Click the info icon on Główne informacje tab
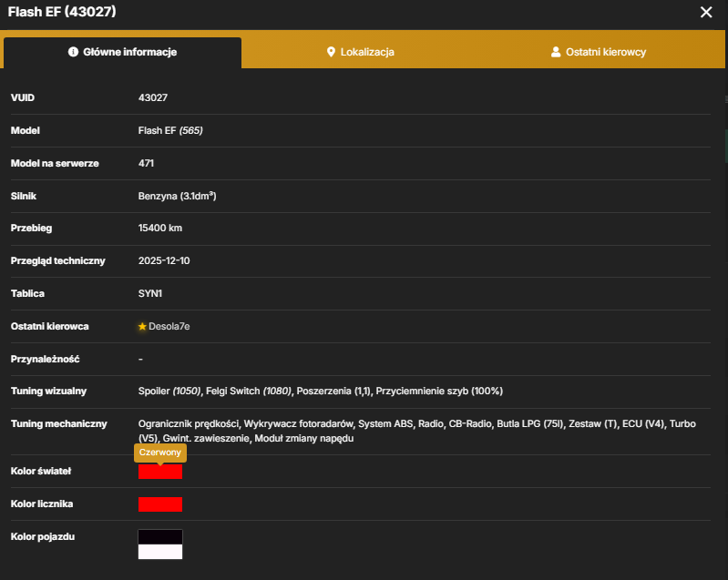Image resolution: width=728 pixels, height=580 pixels. click(x=73, y=52)
